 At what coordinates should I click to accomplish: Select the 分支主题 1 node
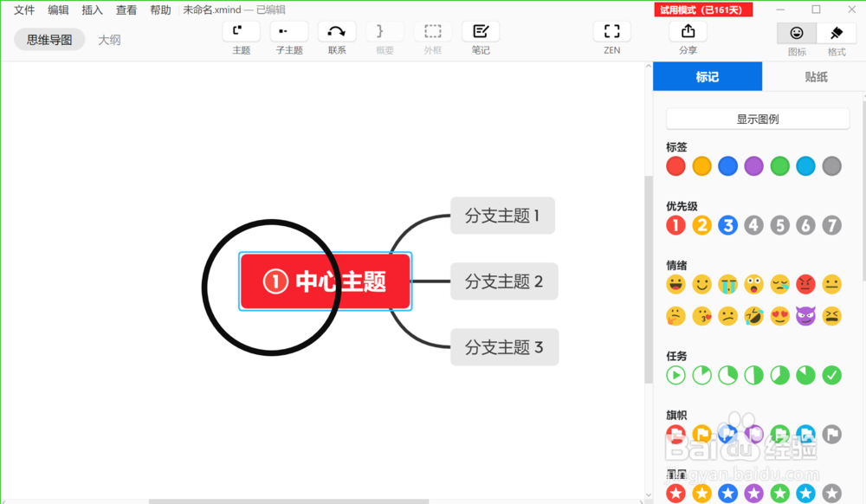point(502,216)
